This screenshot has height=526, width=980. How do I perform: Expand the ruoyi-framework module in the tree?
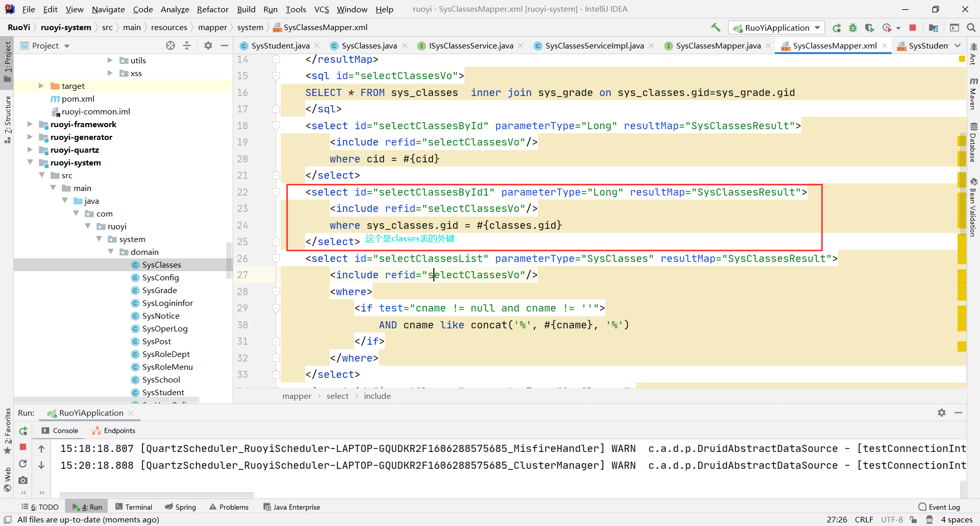coord(30,124)
